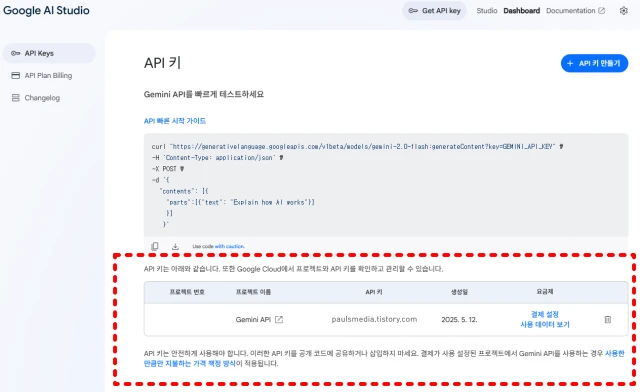This screenshot has width=640, height=392.
Task: Click the 프로젝트 번호 column header
Action: [x=187, y=292]
